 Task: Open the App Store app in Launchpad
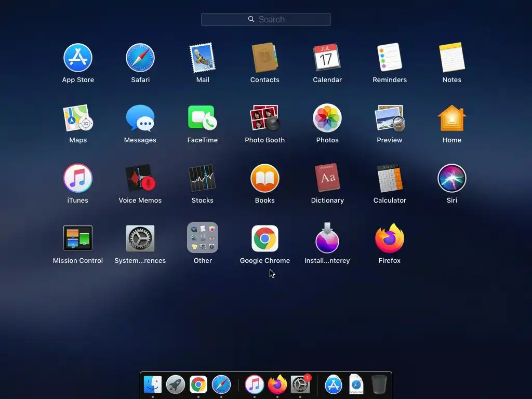(x=78, y=58)
